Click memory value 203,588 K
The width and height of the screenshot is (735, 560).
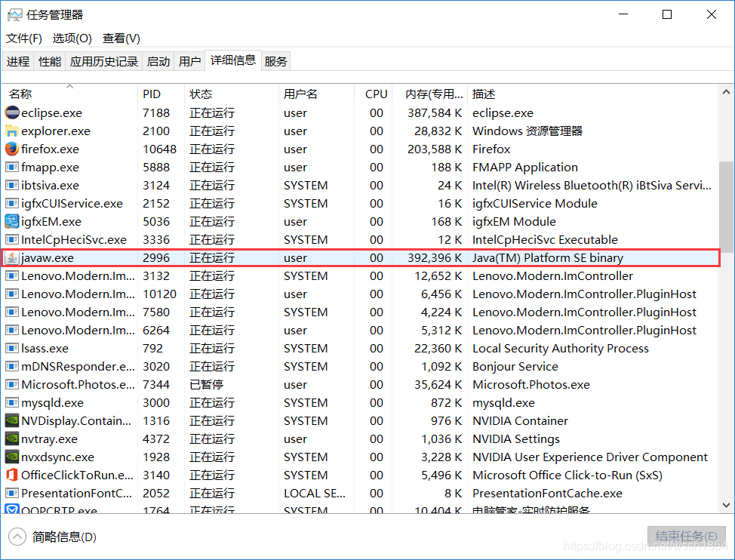click(435, 149)
